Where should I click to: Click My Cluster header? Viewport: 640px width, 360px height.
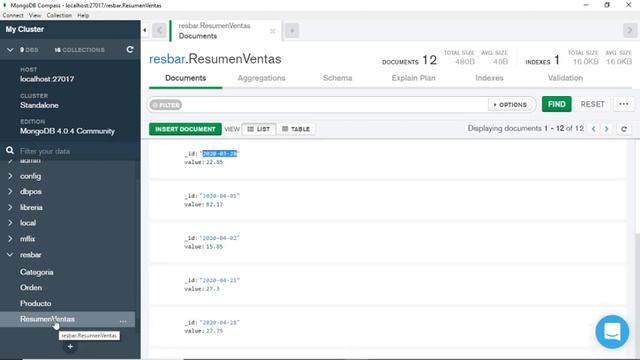click(x=24, y=29)
